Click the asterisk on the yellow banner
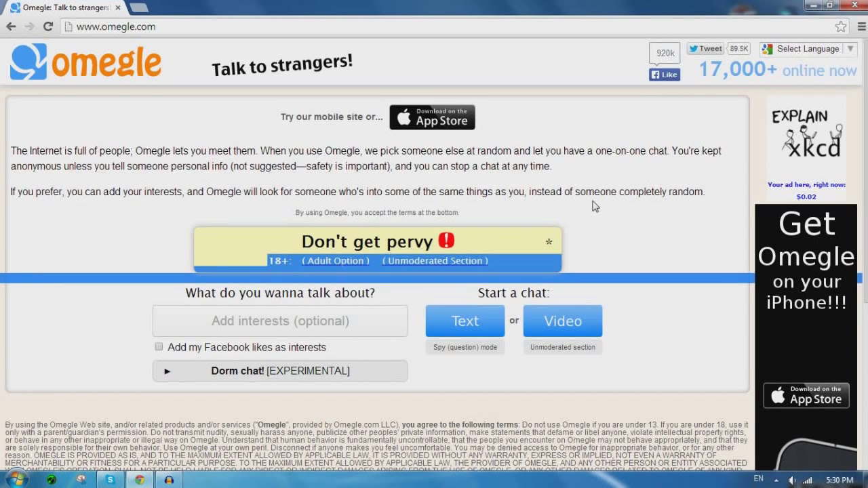 click(x=549, y=242)
